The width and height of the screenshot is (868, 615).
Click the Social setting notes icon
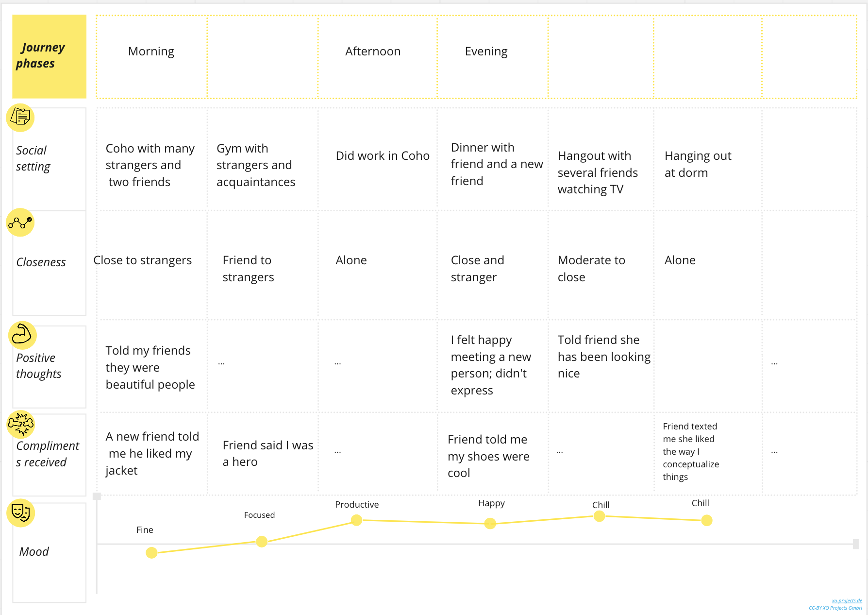coord(20,118)
